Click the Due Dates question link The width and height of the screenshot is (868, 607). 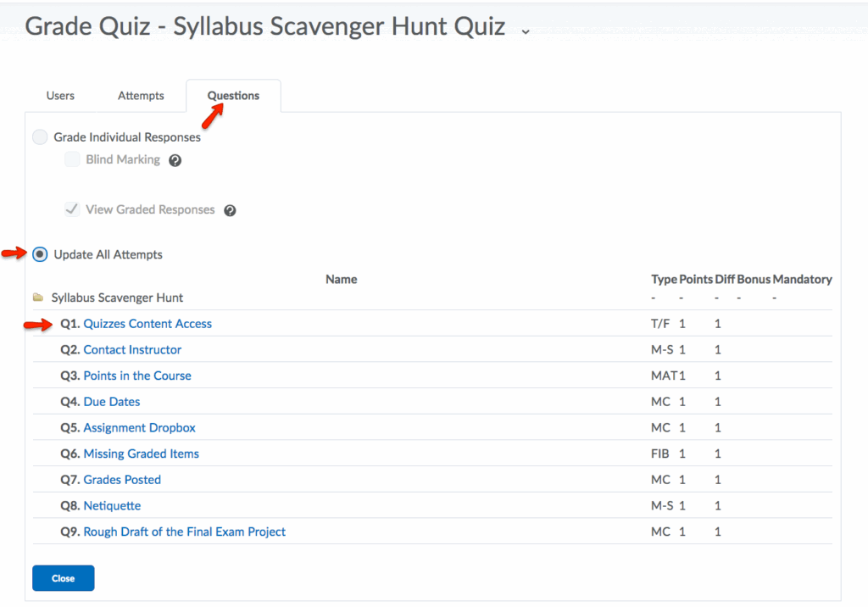[x=112, y=402]
